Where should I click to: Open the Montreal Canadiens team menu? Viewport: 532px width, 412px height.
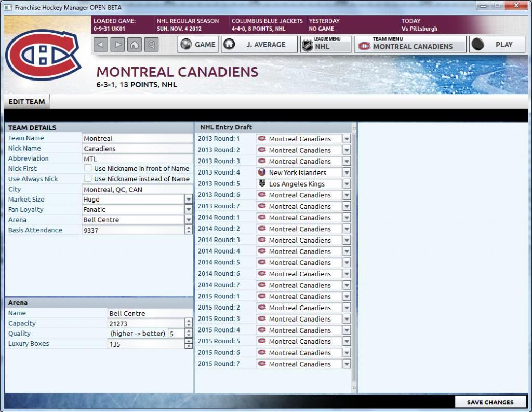click(x=410, y=45)
